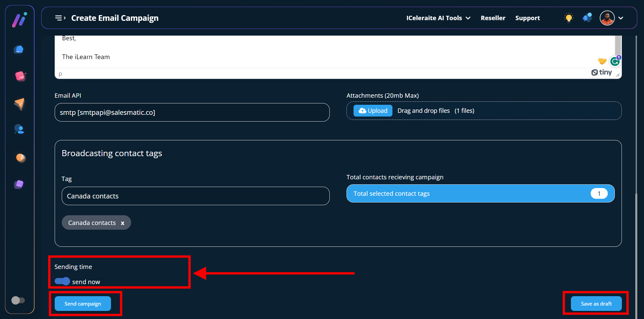This screenshot has width=644, height=319.
Task: Toggle the switch at sidebar bottom
Action: coord(18,300)
